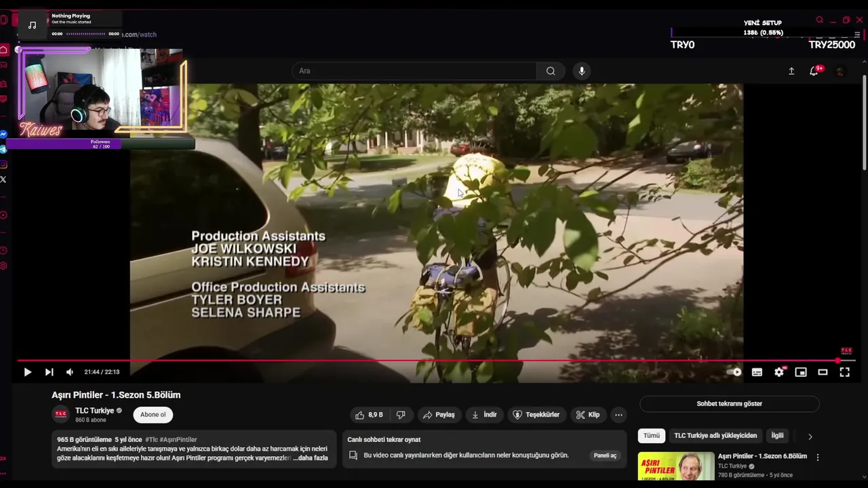Select 'TLC Turkiye adlı yükleyiciden' chip

tap(715, 436)
